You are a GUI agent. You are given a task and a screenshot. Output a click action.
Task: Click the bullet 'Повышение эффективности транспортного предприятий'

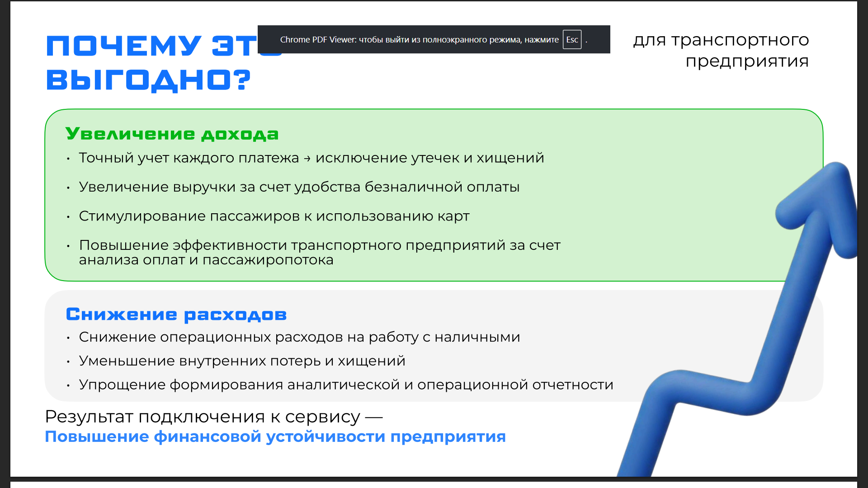[319, 245]
